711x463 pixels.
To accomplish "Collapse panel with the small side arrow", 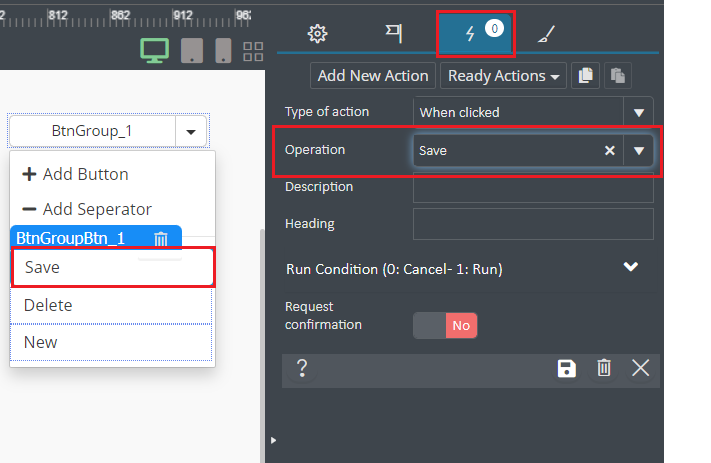I will tap(273, 440).
